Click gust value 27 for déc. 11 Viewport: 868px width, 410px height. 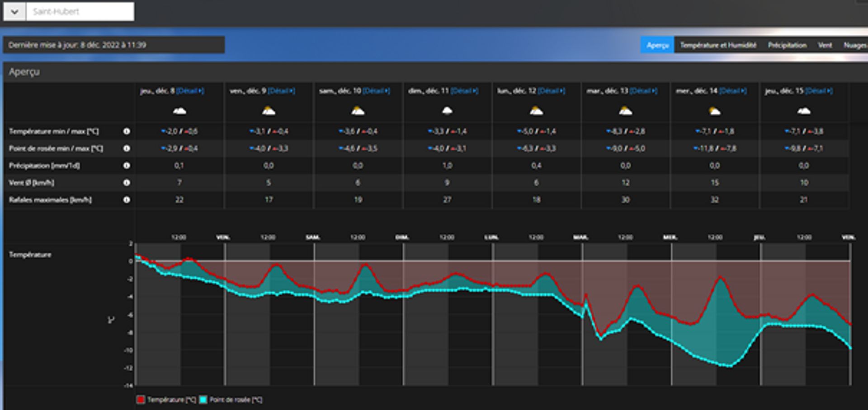(447, 200)
